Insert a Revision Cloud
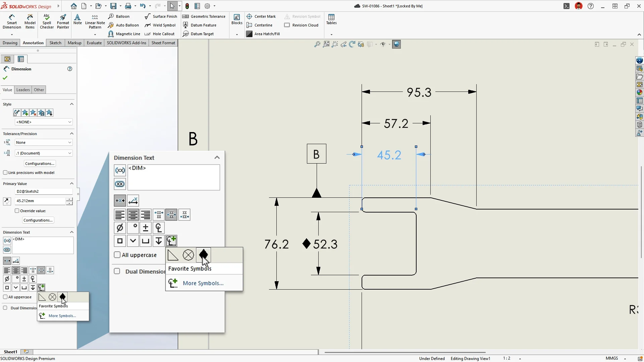Image resolution: width=644 pixels, height=362 pixels. click(x=301, y=25)
